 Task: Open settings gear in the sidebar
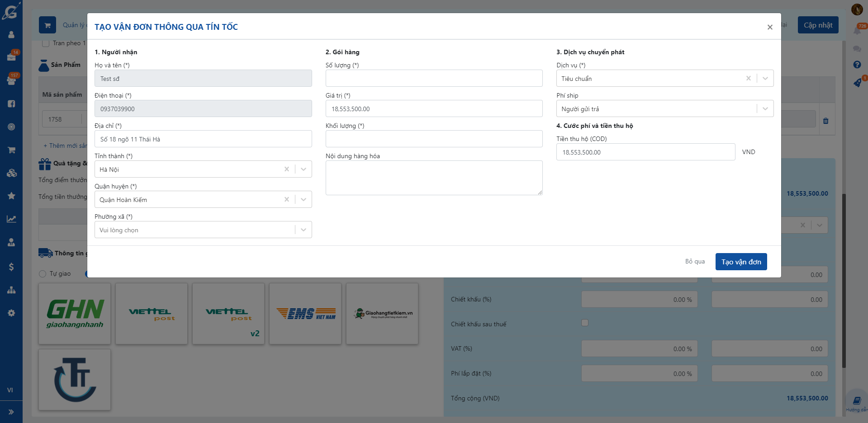(11, 313)
